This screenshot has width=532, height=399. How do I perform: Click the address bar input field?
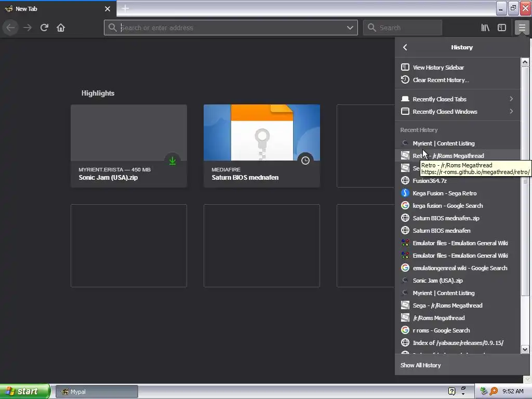[x=231, y=28]
